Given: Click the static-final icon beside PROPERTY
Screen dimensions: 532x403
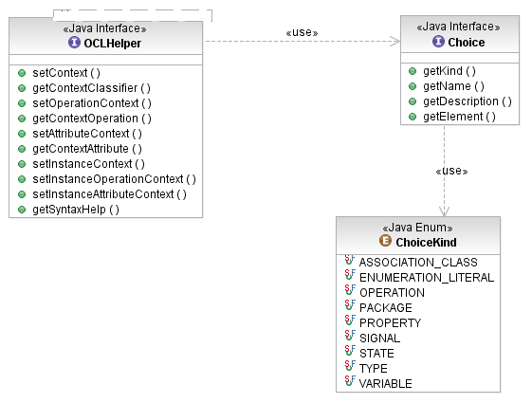Looking at the screenshot, I should coord(350,321).
